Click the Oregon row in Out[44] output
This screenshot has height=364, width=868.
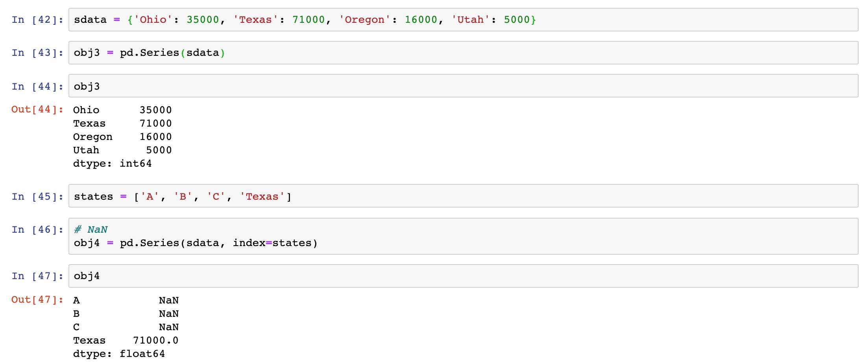pyautogui.click(x=122, y=137)
